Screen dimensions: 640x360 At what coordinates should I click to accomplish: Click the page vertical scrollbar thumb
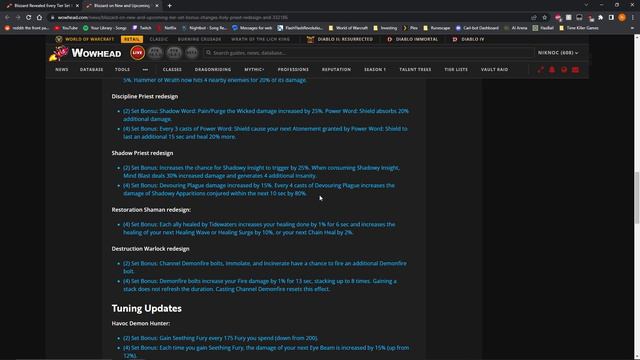636,198
